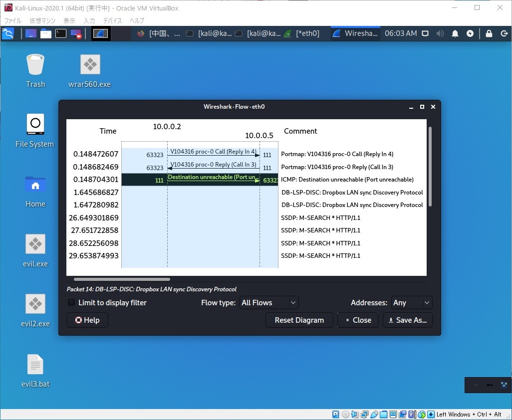
Task: Click the log out panel icon
Action: click(x=504, y=33)
